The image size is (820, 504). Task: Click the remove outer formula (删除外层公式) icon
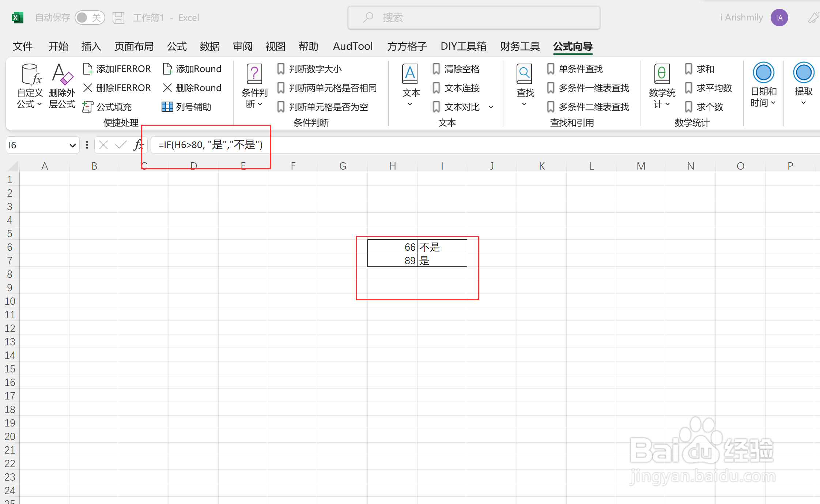[x=62, y=75]
